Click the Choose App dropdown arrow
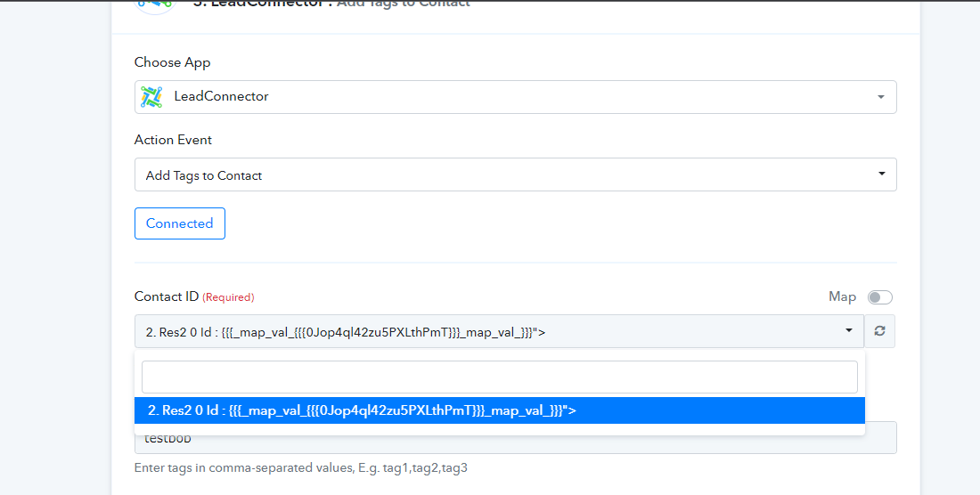The width and height of the screenshot is (980, 495). [x=880, y=97]
